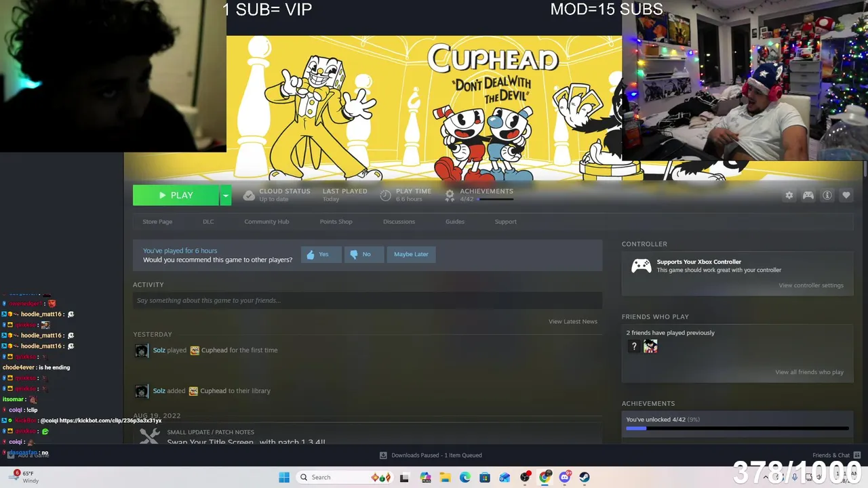Click the Cloud Status icon

point(249,195)
